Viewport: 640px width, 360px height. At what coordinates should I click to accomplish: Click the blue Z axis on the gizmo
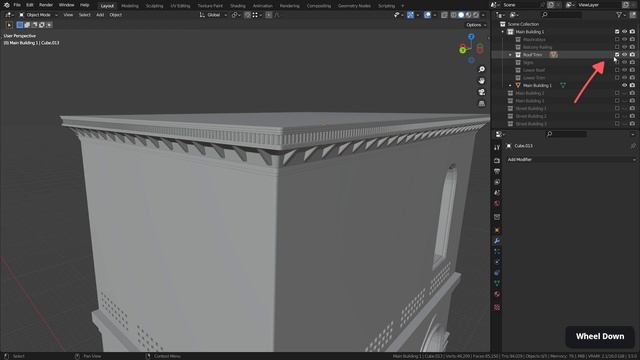471,37
